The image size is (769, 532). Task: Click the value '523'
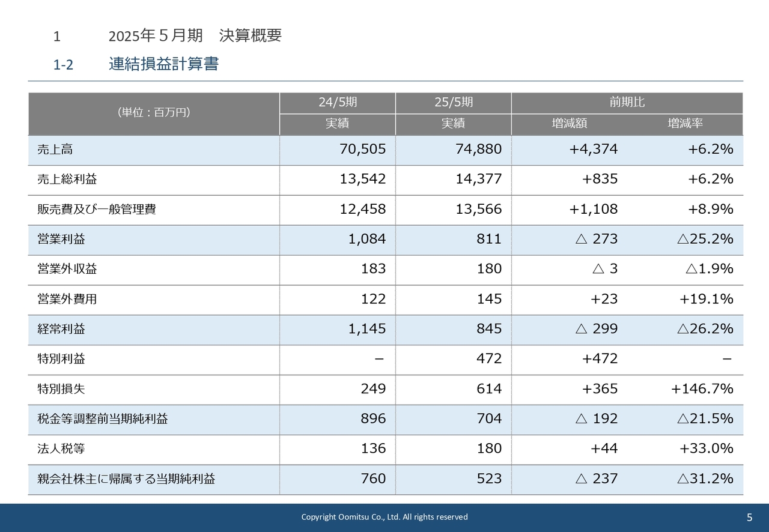click(490, 479)
